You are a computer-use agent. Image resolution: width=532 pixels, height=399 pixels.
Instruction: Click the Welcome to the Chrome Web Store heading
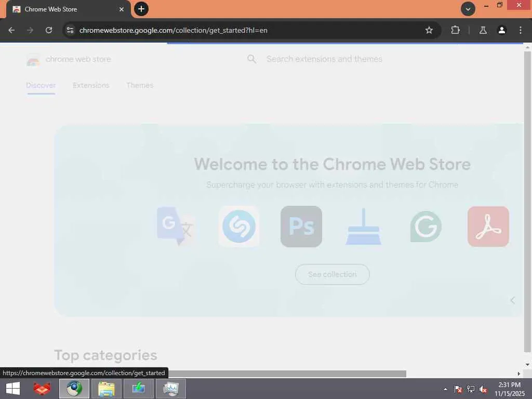coord(332,164)
